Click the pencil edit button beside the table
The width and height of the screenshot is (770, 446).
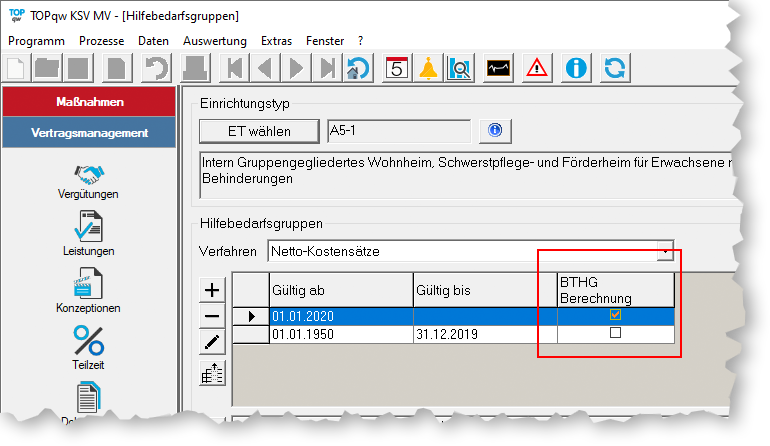pyautogui.click(x=212, y=344)
